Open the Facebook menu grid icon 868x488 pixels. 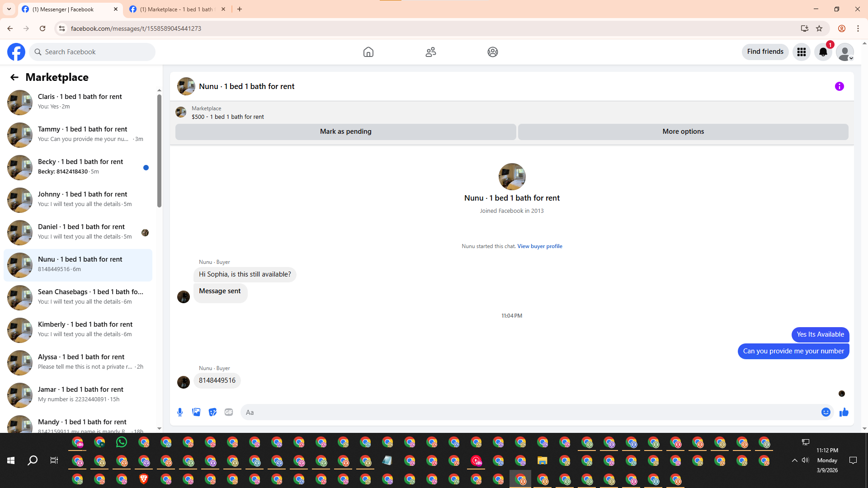(801, 52)
